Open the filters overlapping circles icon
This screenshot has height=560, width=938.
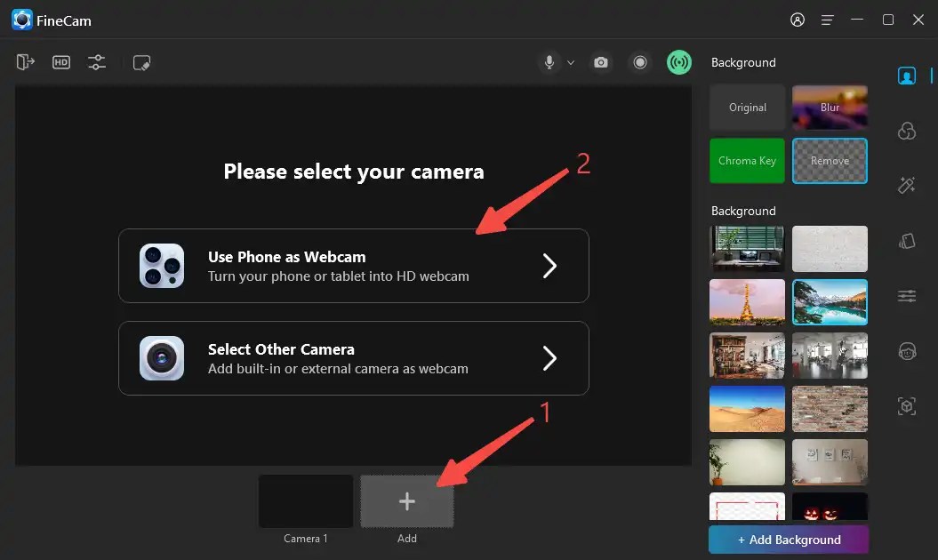click(x=906, y=131)
